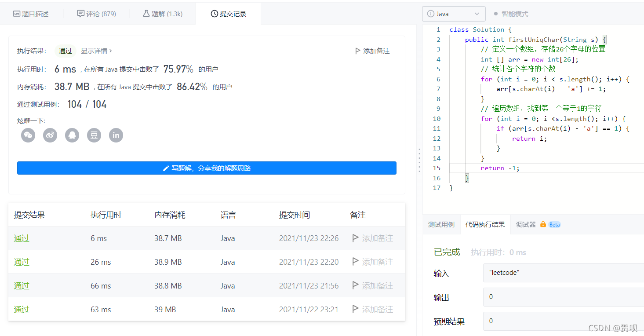This screenshot has width=644, height=336.
Task: Switch to the 题目描述 tab
Action: click(x=31, y=14)
